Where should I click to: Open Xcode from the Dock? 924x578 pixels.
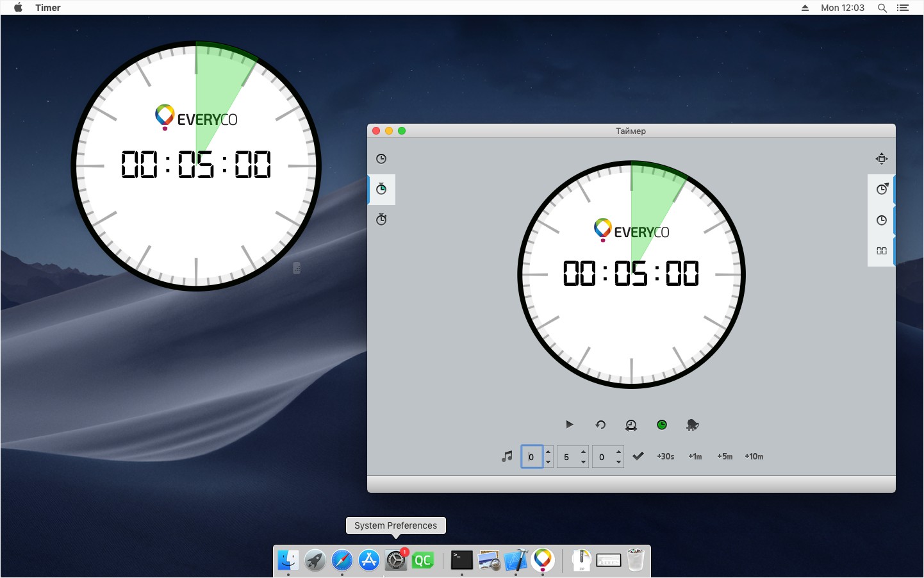coord(516,560)
